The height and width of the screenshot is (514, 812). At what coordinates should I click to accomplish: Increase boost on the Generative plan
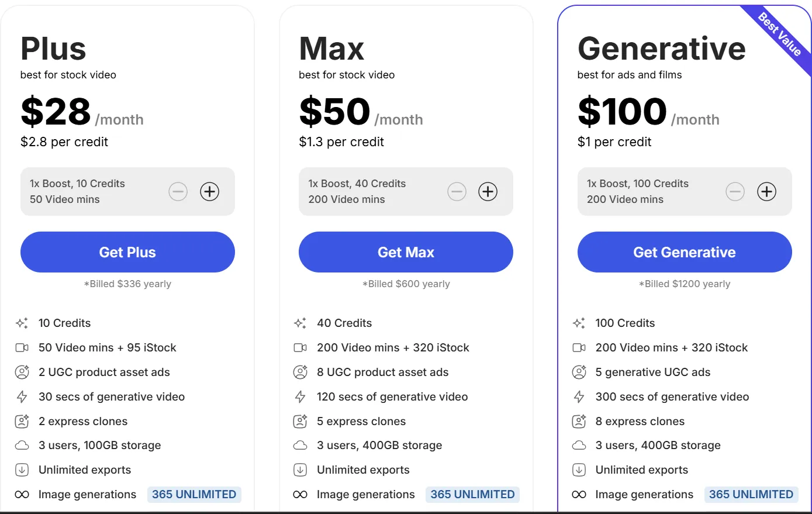point(766,192)
